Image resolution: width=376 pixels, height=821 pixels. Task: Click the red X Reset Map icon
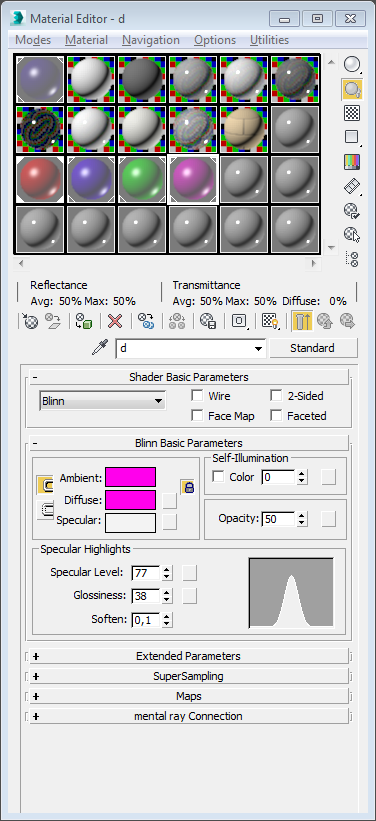(x=115, y=321)
